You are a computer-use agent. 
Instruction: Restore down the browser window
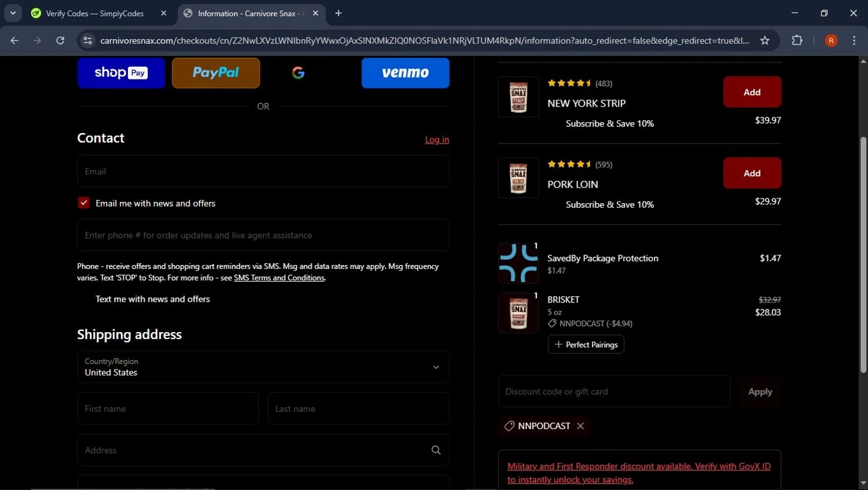click(x=824, y=13)
